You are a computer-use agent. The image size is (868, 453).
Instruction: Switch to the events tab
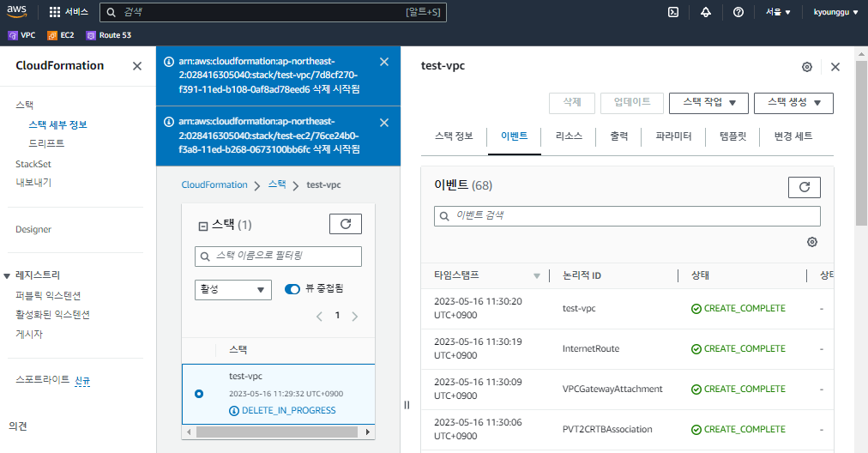(x=515, y=136)
